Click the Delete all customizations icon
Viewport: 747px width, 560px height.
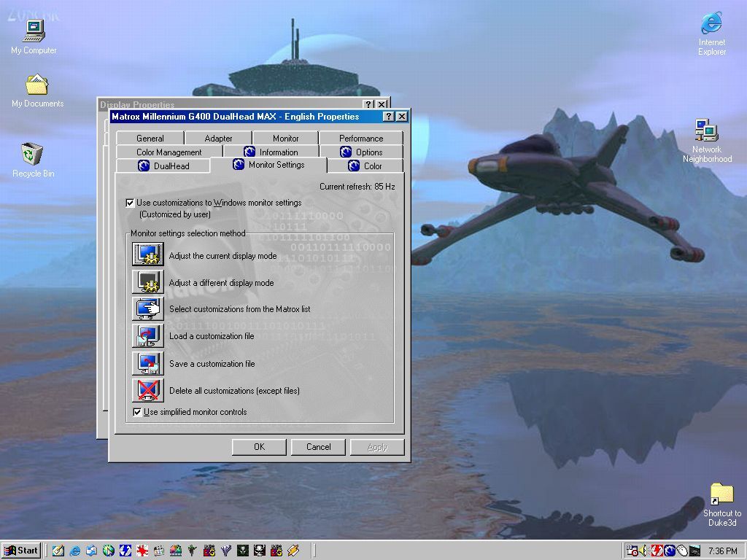(x=147, y=389)
